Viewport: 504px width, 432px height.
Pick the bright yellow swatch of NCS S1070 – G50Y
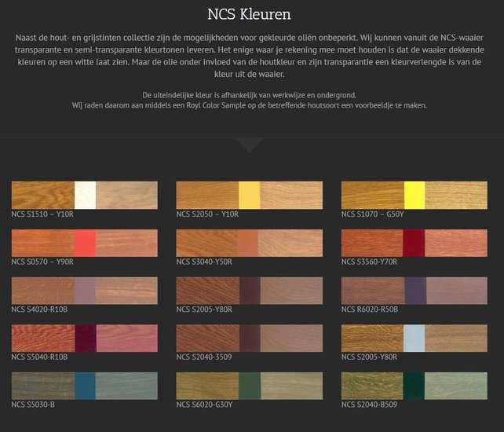414,195
